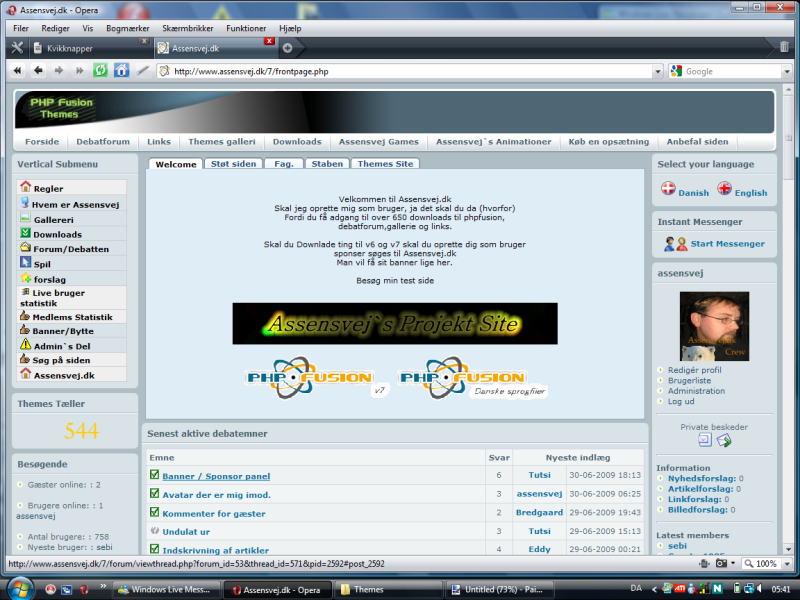Viewport: 800px width, 600px height.
Task: Click the DA language indicator in taskbar
Action: (636, 588)
